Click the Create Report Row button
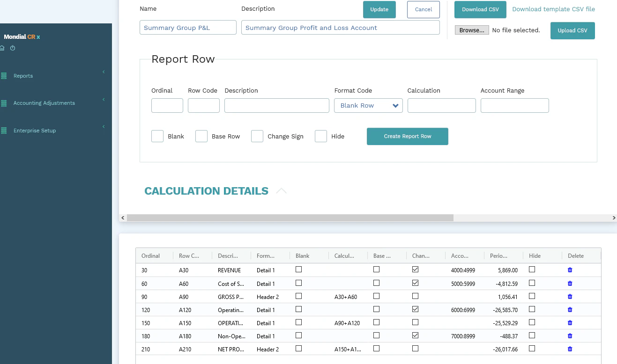 pyautogui.click(x=407, y=136)
